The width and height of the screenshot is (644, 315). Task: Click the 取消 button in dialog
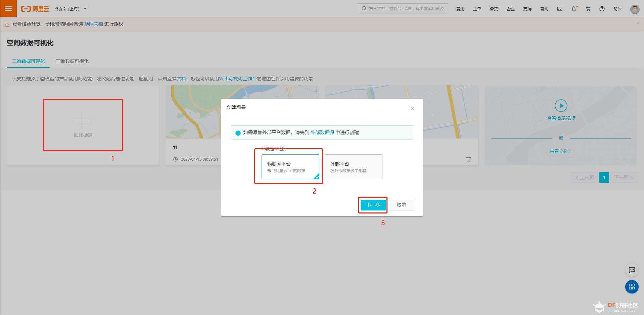click(401, 205)
